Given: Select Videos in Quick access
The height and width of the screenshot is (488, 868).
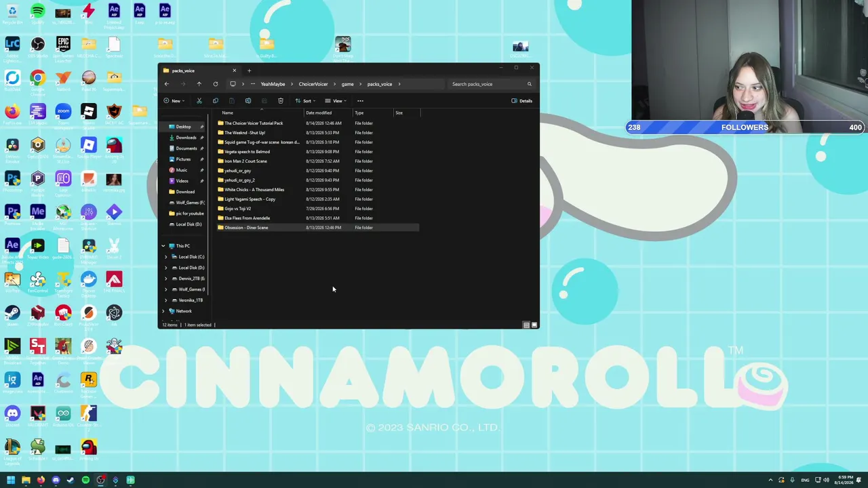Looking at the screenshot, I should click(182, 181).
